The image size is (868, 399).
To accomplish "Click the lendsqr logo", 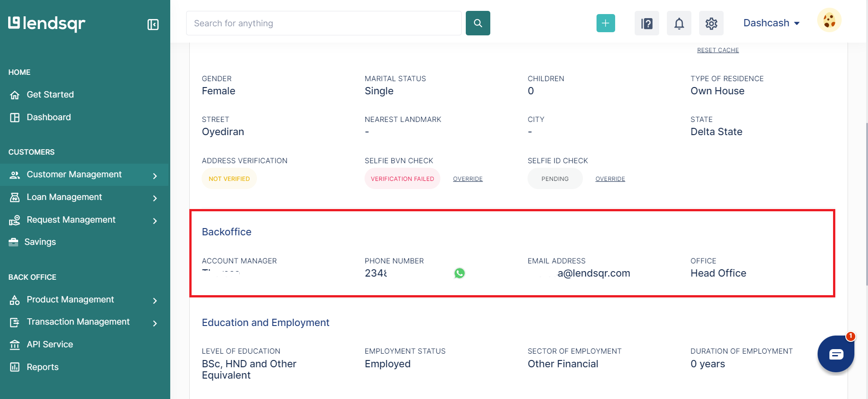I will coord(47,24).
